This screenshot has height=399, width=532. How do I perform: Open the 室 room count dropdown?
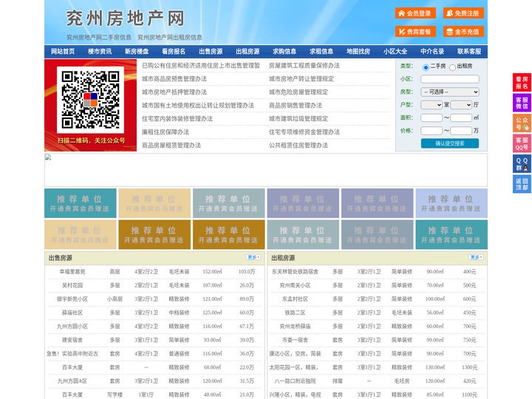tap(432, 105)
